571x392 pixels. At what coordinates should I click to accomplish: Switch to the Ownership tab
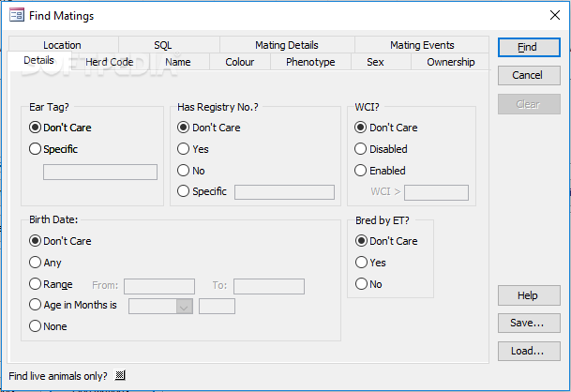(450, 62)
